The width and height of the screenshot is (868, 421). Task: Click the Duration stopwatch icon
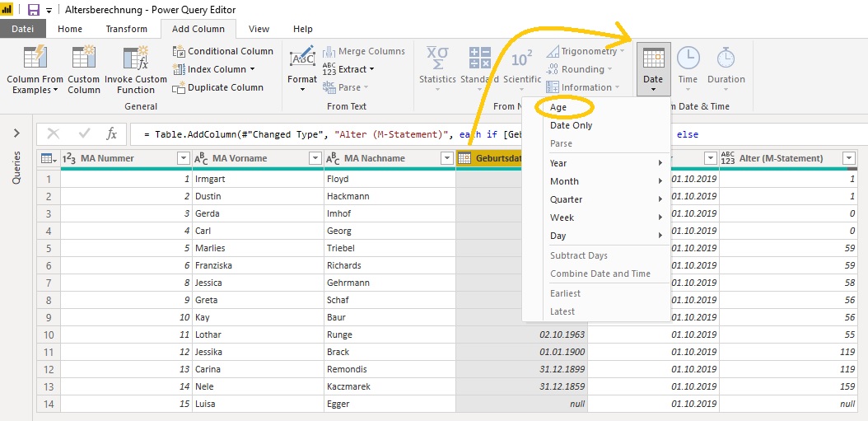coord(726,58)
